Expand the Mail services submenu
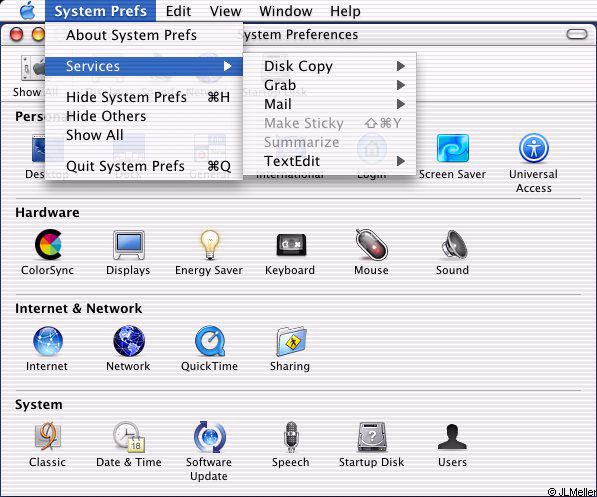The width and height of the screenshot is (597, 497). click(330, 104)
